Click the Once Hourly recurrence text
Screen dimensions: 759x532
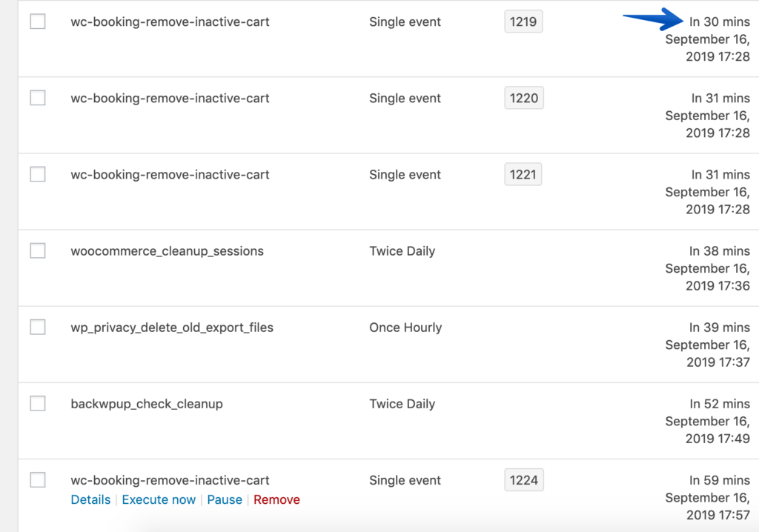(405, 327)
